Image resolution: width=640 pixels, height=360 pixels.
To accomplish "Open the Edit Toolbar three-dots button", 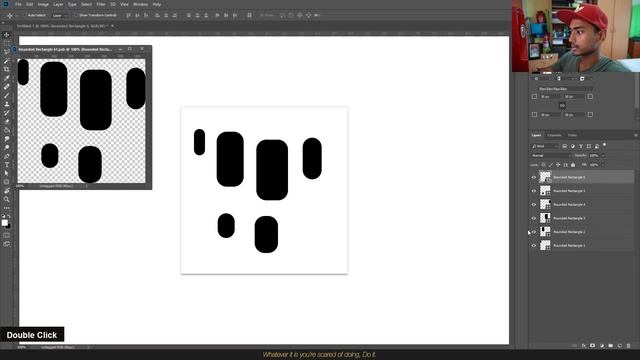I will coord(7,208).
